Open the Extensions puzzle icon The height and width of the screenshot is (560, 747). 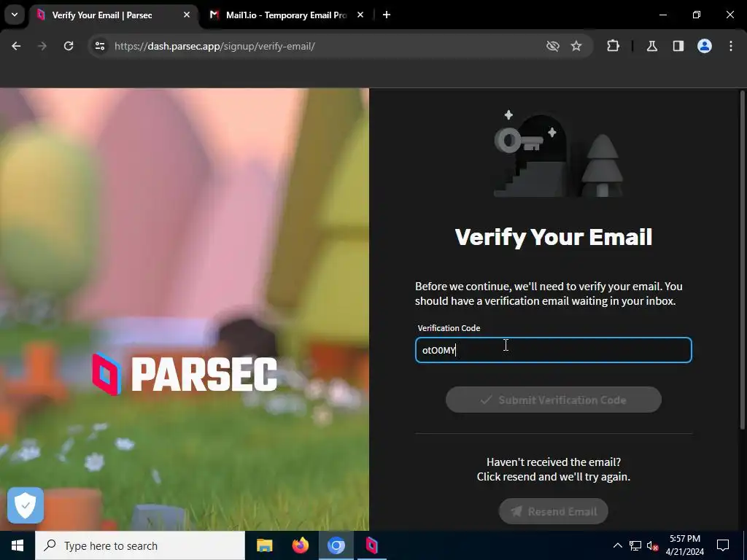[613, 46]
